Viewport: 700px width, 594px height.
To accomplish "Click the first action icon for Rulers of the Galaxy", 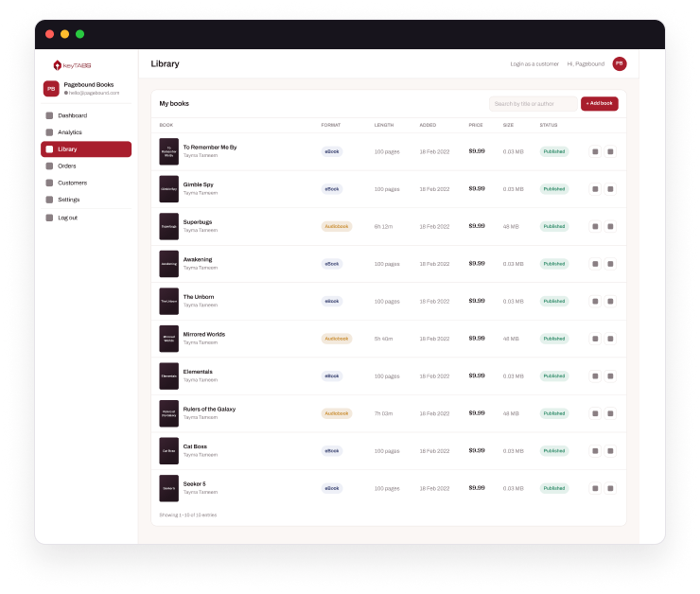I will [x=595, y=413].
